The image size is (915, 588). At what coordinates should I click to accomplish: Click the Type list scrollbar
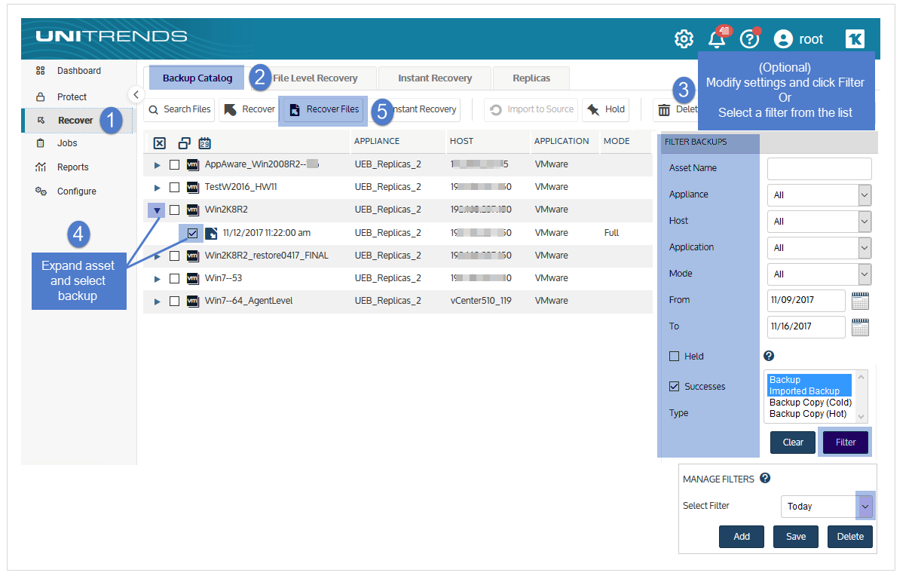(x=861, y=397)
